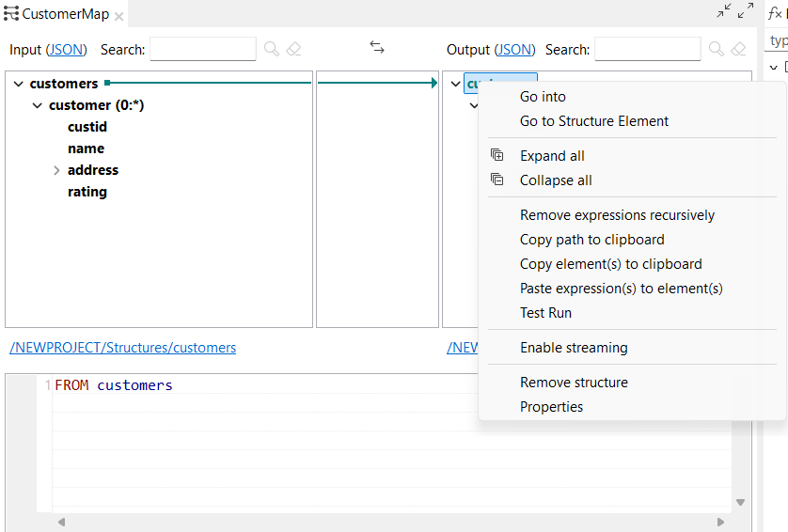Image resolution: width=788 pixels, height=532 pixels.
Task: Collapse the customer (0:*) node
Action: (x=38, y=105)
